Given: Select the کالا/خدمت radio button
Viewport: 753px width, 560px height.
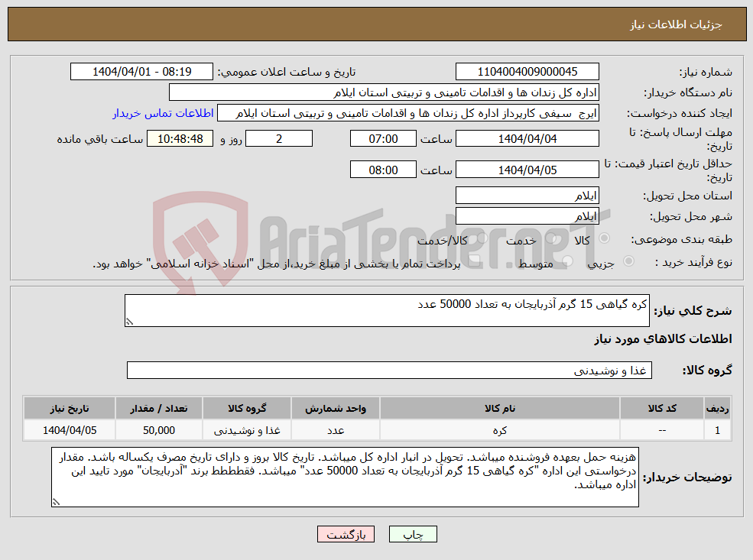Looking at the screenshot, I should click(x=482, y=238).
